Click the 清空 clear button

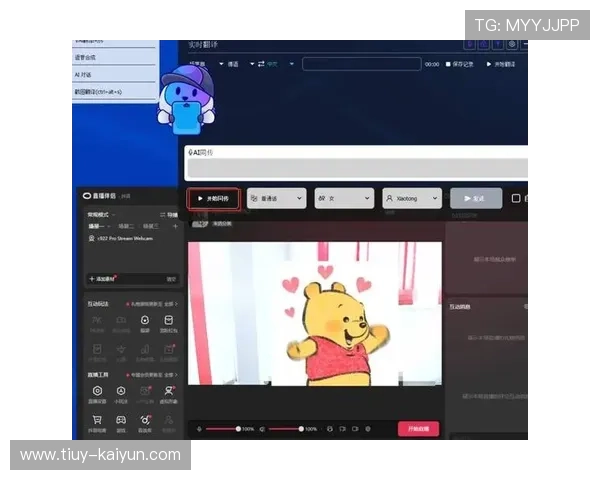pos(171,279)
